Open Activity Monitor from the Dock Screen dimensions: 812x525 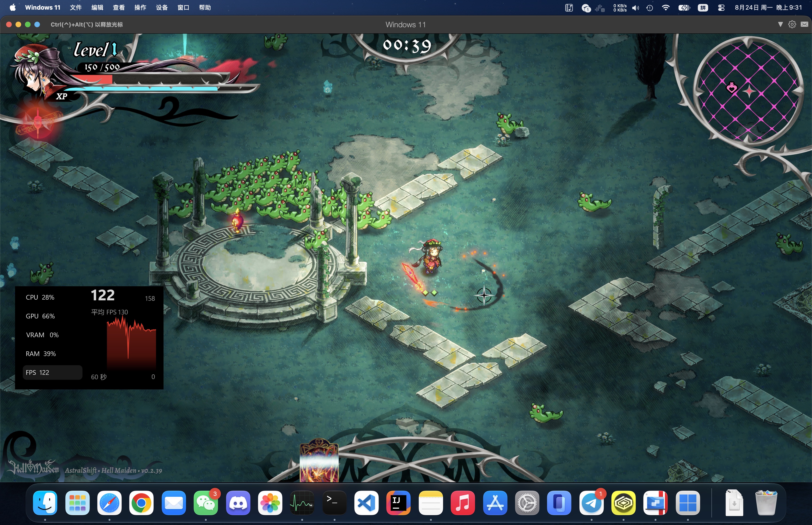[x=302, y=502]
